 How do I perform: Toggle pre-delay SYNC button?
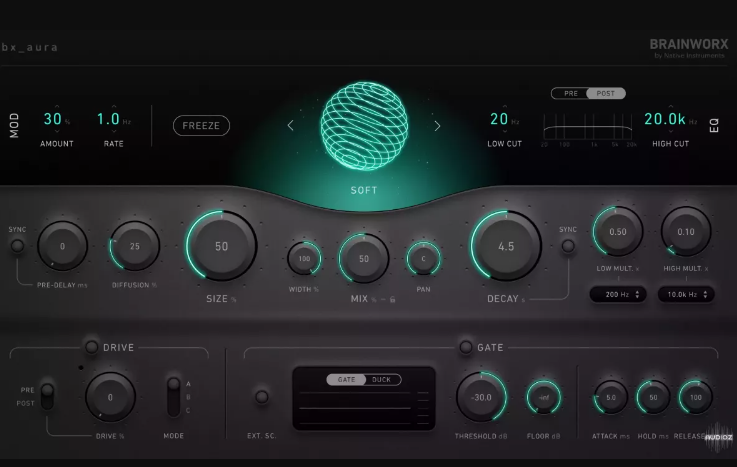coord(17,246)
